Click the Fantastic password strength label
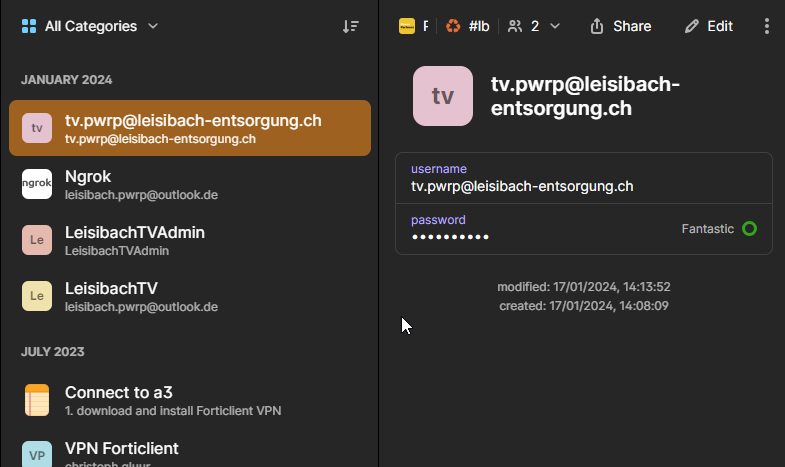Screen dimensions: 785x467 (707, 229)
